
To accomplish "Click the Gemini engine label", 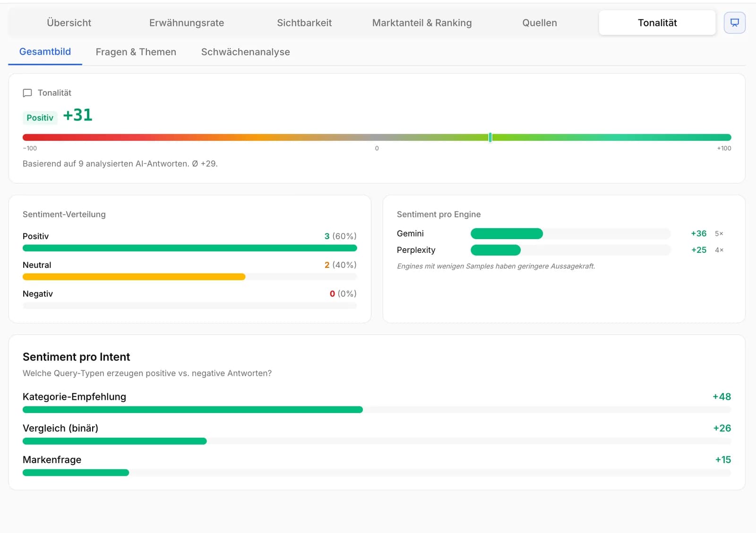I will tap(410, 233).
